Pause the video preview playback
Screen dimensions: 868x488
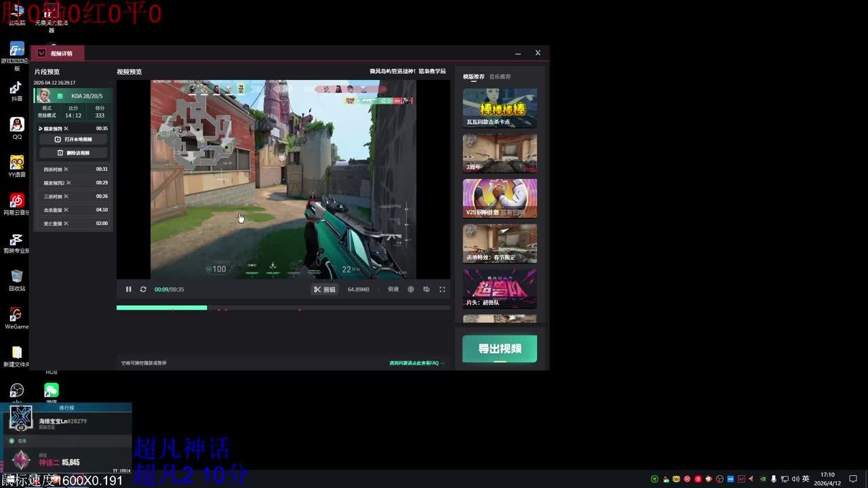[128, 289]
